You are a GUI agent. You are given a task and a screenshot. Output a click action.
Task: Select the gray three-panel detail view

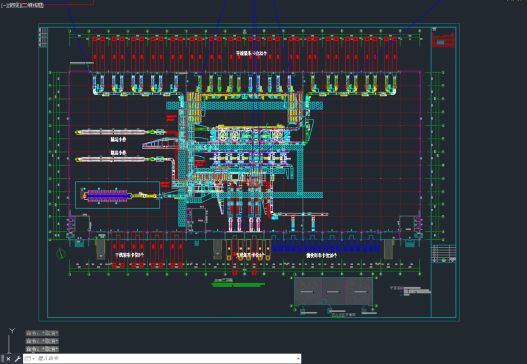[x=333, y=291]
